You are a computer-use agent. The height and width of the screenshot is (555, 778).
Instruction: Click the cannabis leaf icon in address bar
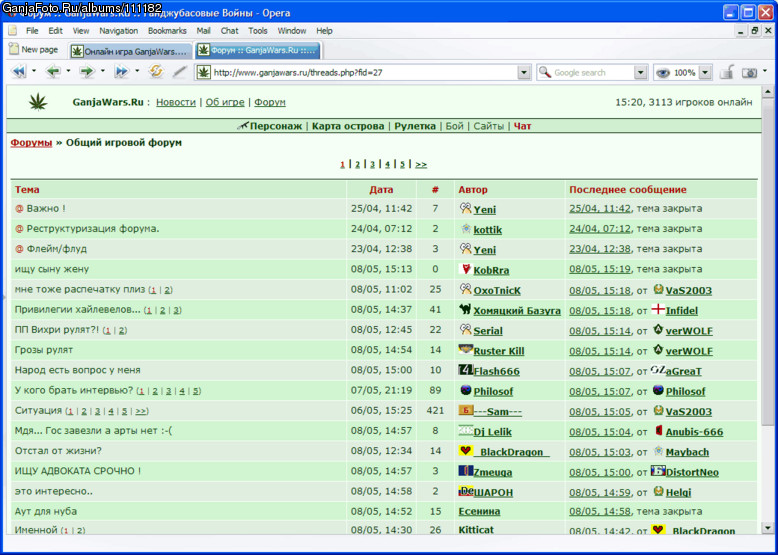203,72
